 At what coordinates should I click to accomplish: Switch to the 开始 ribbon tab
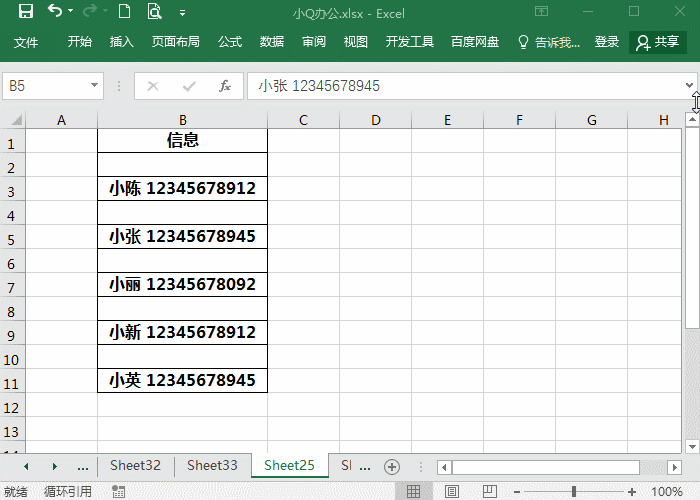[x=80, y=42]
